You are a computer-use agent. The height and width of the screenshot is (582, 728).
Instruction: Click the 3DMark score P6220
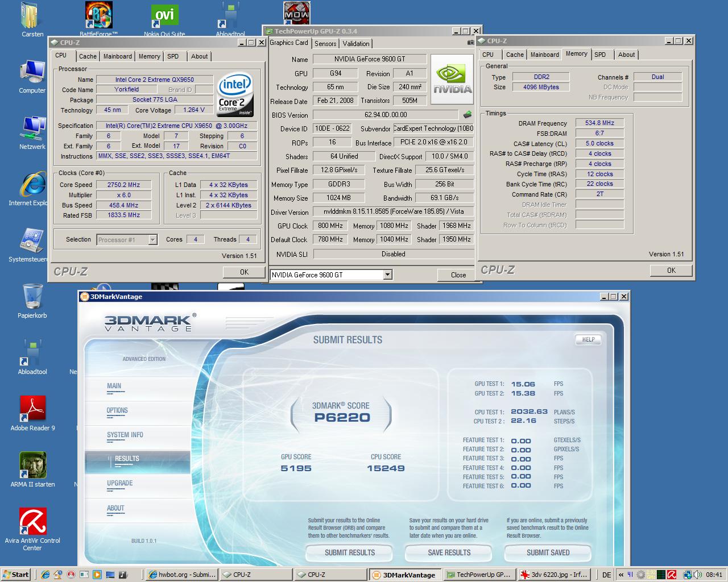click(x=342, y=418)
